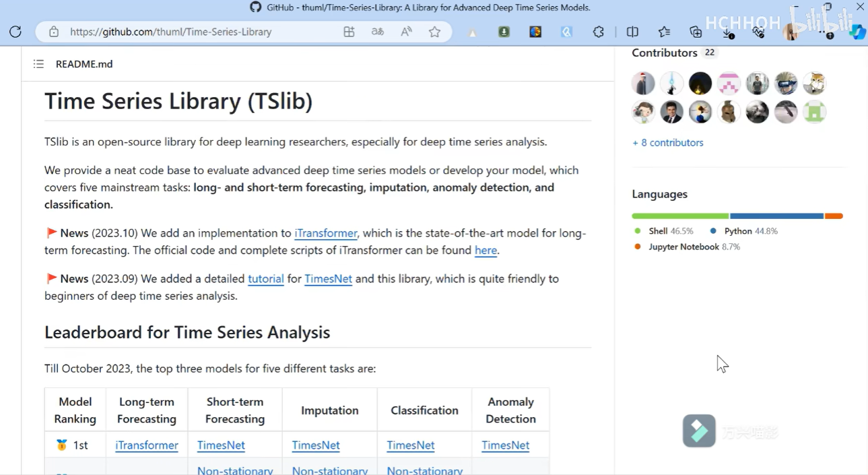Click the README.md file label
Screen dimensions: 868x475
pyautogui.click(x=84, y=64)
